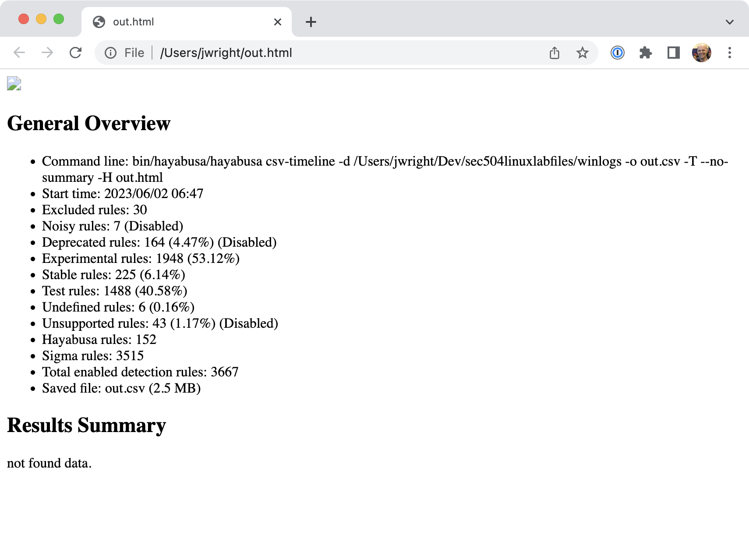The width and height of the screenshot is (749, 560).
Task: Open Chrome's side panel icon
Action: coord(673,53)
